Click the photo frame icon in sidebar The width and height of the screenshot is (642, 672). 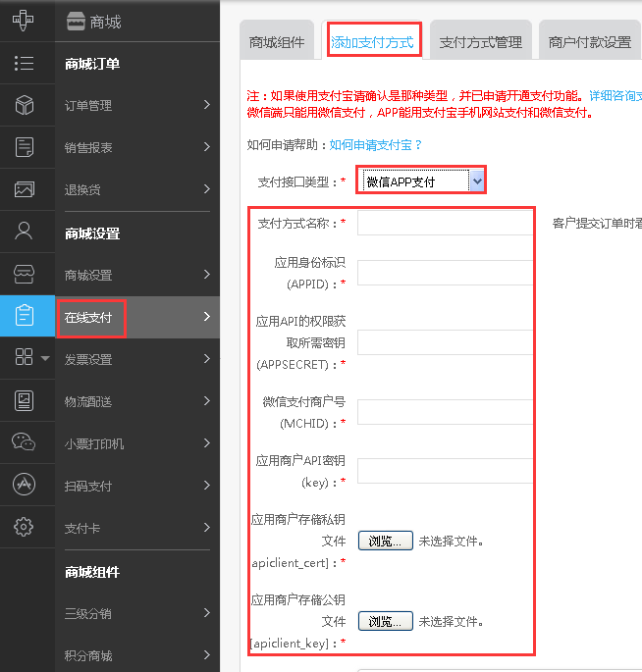click(24, 400)
